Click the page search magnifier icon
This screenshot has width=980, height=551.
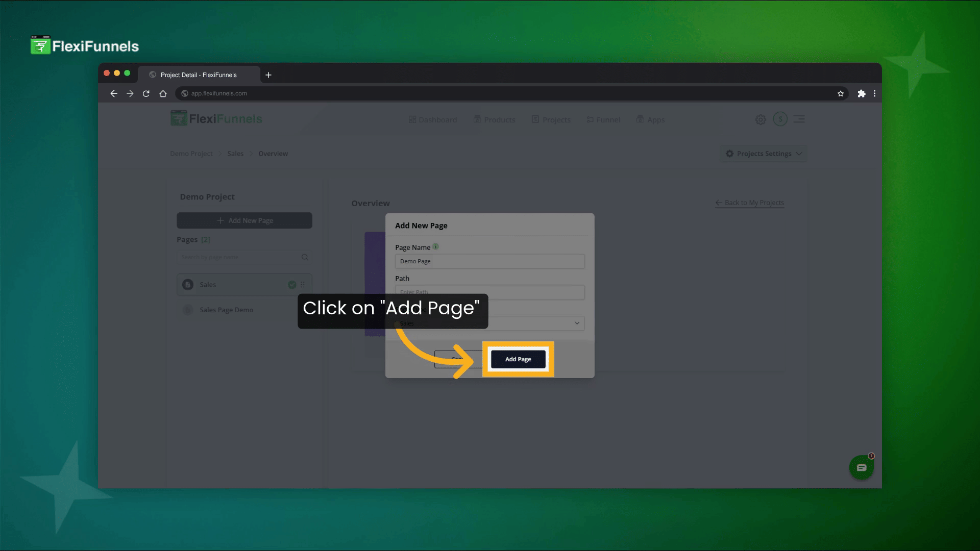305,257
